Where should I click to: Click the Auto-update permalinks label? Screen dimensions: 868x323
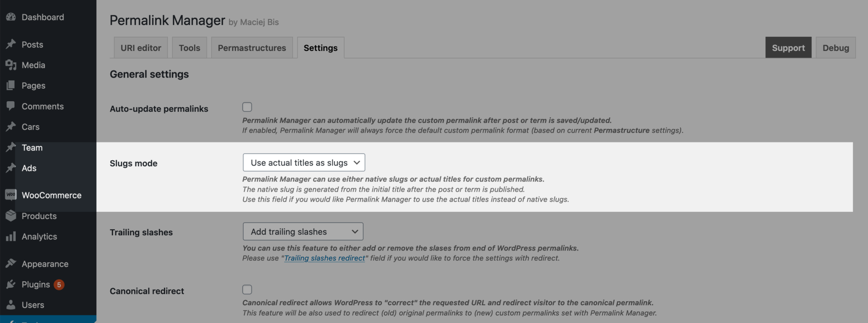point(159,109)
